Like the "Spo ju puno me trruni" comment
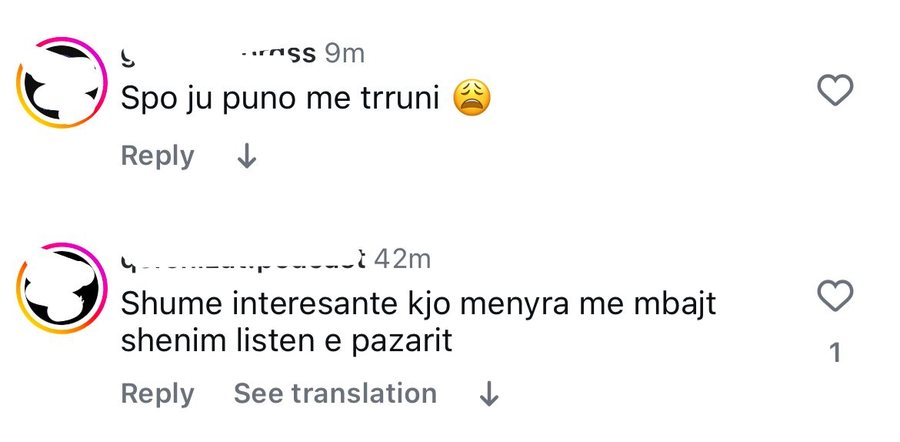The image size is (900, 442). click(x=835, y=91)
